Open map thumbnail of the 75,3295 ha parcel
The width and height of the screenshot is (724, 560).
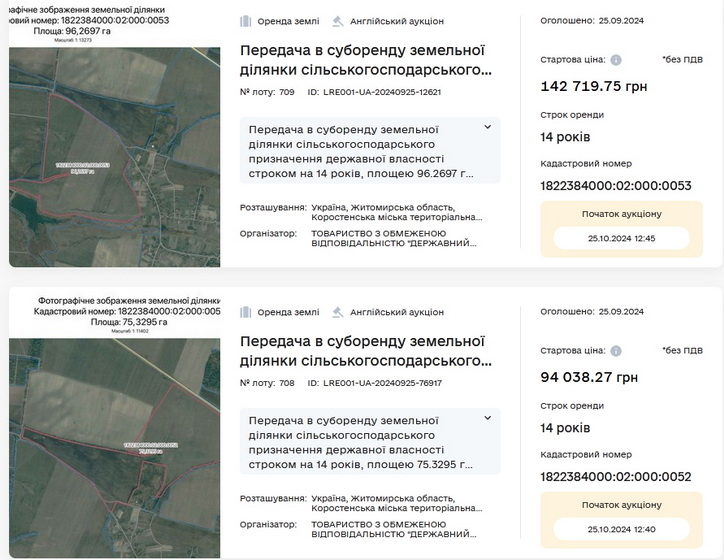click(114, 440)
